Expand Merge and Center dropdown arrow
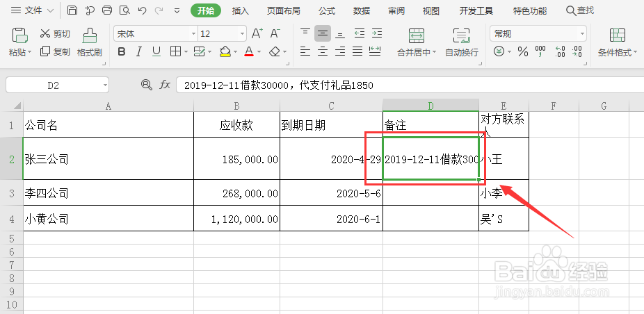The width and height of the screenshot is (644, 314). [434, 53]
